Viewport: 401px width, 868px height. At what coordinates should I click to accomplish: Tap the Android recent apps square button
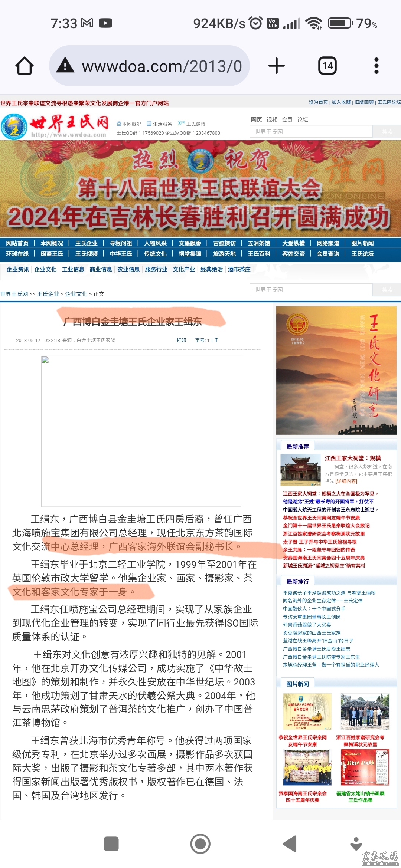pos(111,844)
